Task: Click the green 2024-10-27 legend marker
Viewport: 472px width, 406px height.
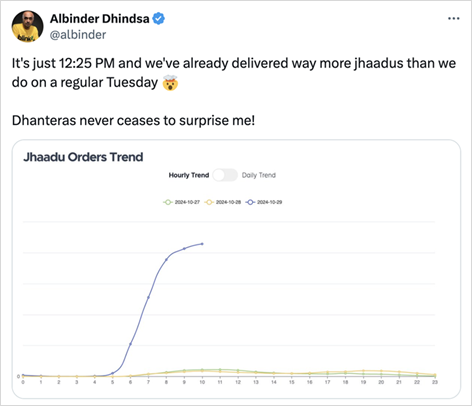Action: tap(168, 202)
